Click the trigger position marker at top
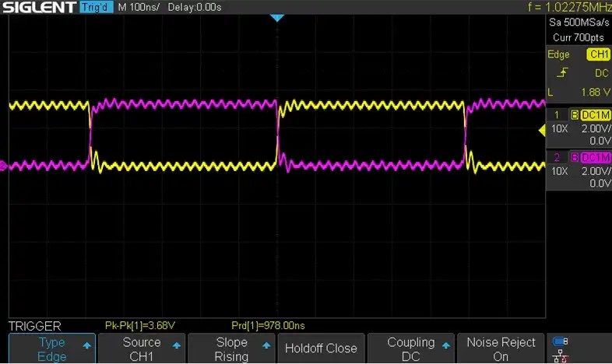This screenshot has width=612, height=364. (277, 17)
